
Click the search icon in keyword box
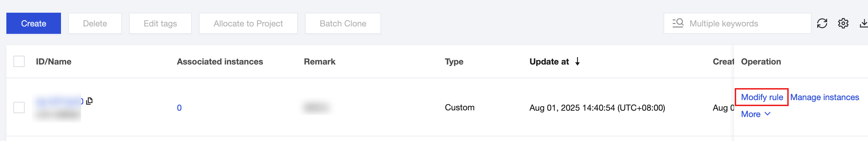[x=678, y=23]
